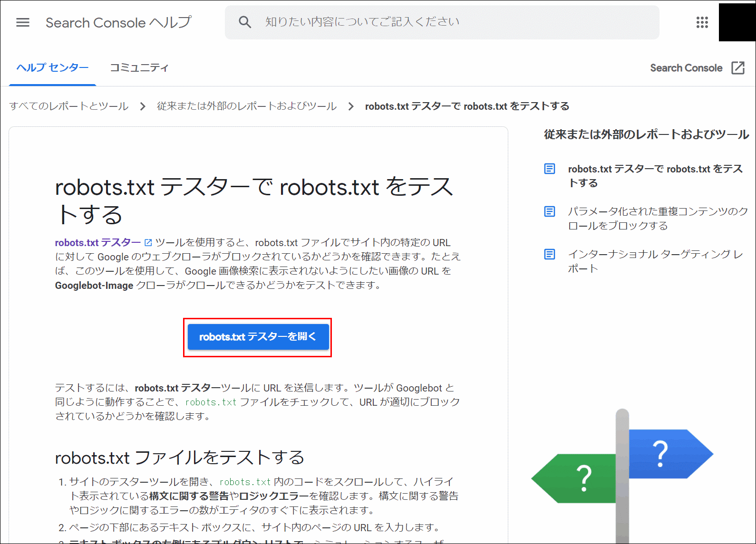
Task: Click the green robots.txt code in step 1
Action: pos(245,482)
